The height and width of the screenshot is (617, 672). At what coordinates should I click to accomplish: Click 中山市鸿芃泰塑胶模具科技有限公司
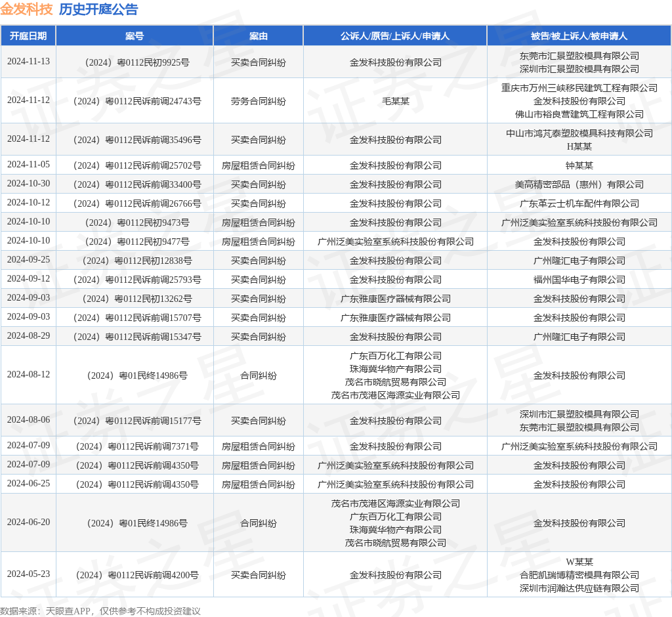pos(579,133)
